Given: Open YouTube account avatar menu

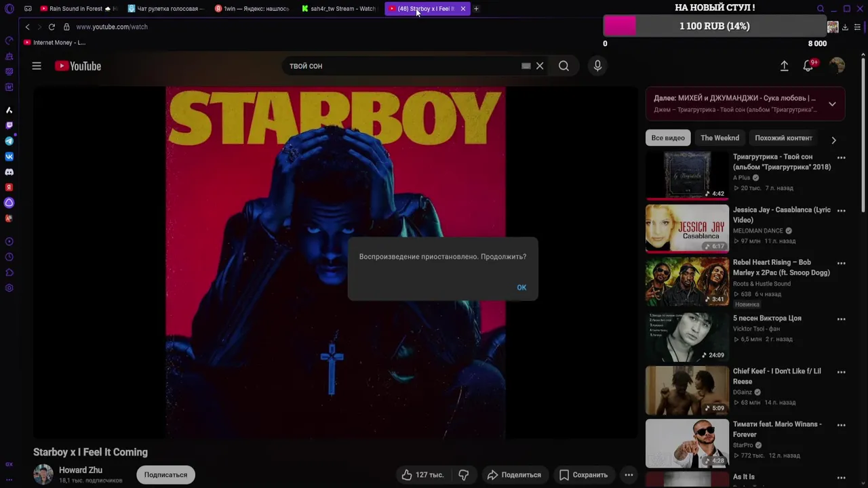Looking at the screenshot, I should 837,66.
